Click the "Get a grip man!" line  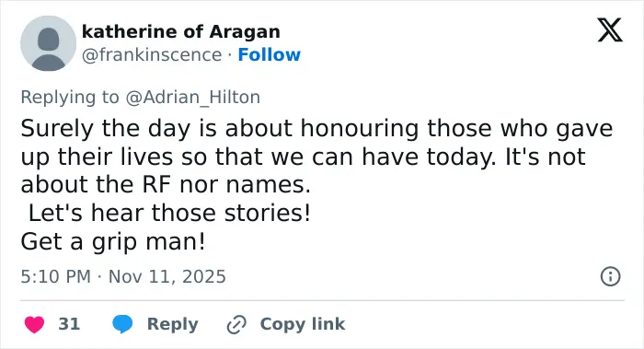[113, 241]
